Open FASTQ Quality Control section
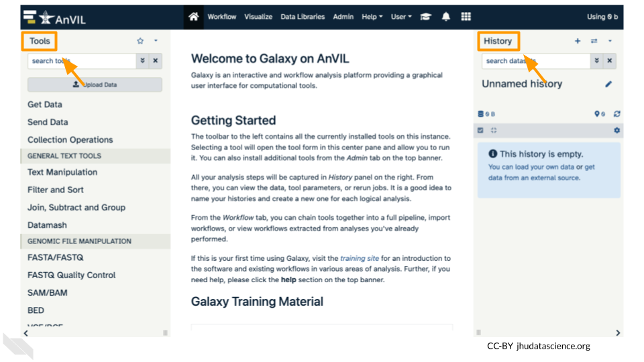This screenshot has height=362, width=644. 72,276
